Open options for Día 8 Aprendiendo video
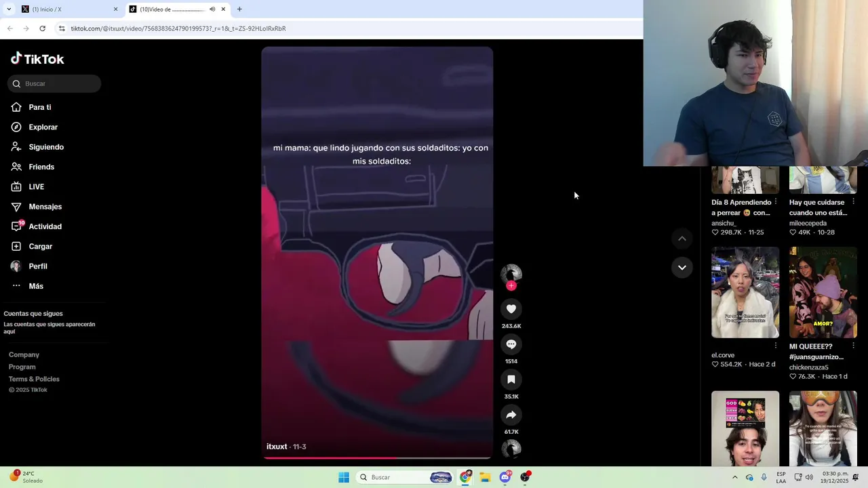 point(776,202)
